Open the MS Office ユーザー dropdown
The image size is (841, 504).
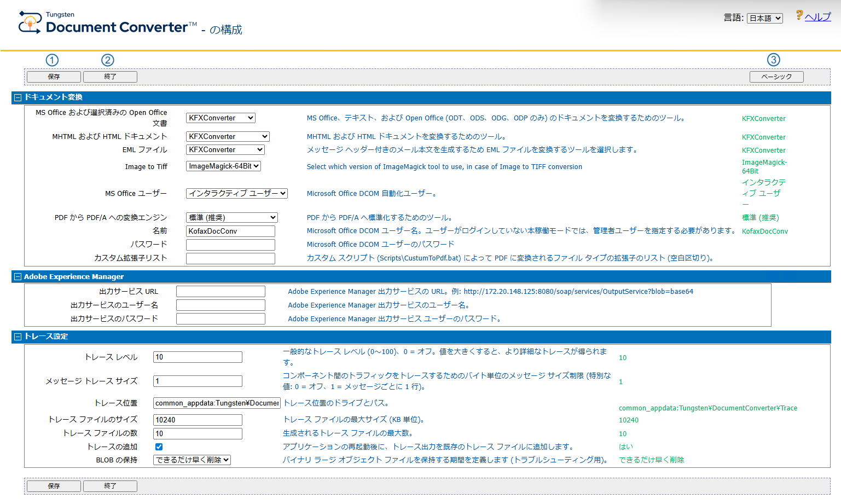coord(237,193)
